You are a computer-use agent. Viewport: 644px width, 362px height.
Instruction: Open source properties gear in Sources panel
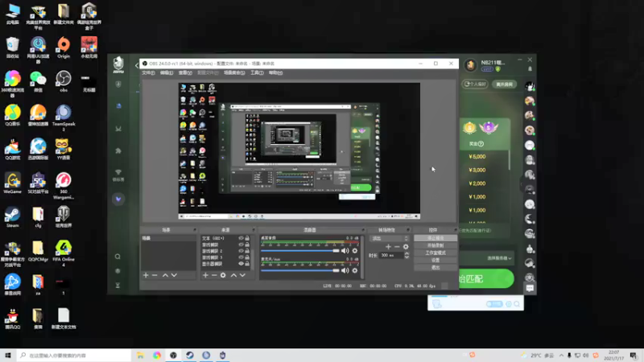pos(223,275)
